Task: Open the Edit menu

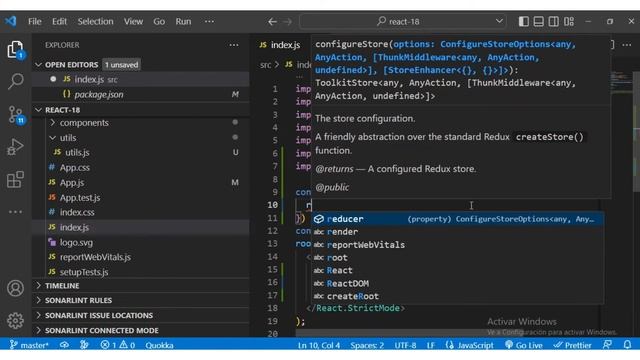Action: coord(59,21)
